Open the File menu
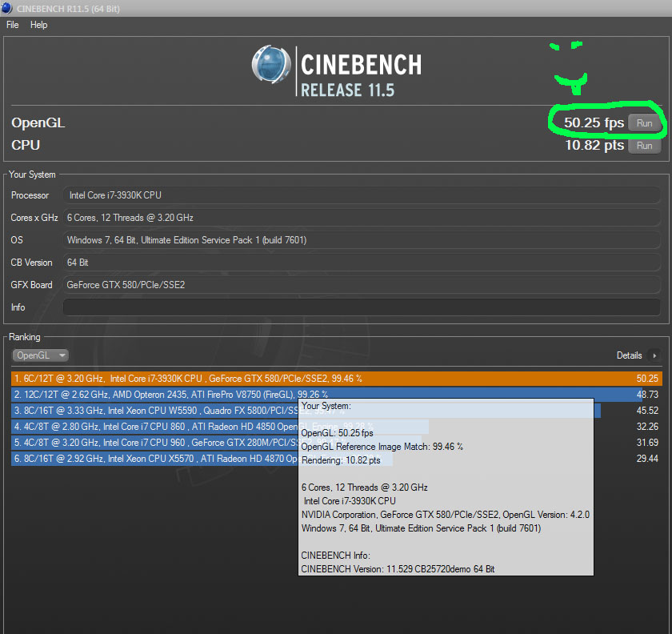672x634 pixels. 13,25
